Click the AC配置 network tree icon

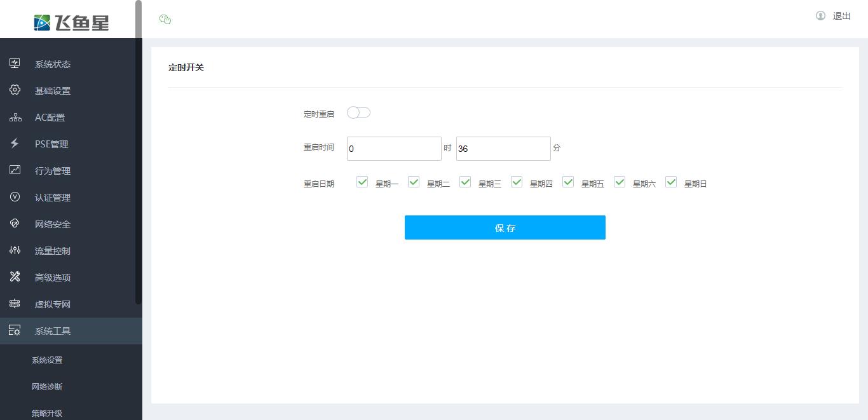[15, 118]
